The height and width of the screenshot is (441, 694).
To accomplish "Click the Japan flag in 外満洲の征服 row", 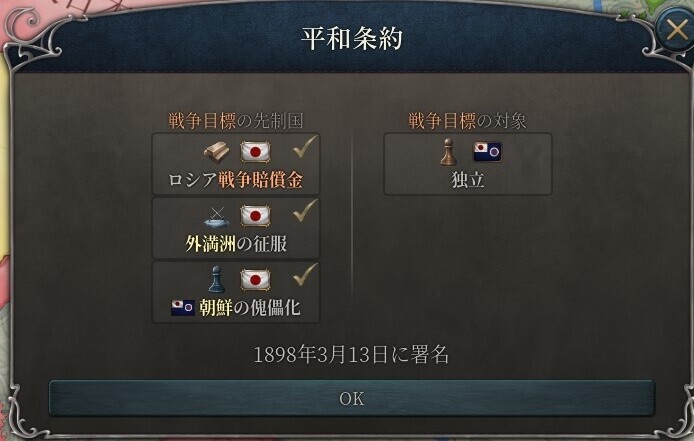I will coord(255,217).
